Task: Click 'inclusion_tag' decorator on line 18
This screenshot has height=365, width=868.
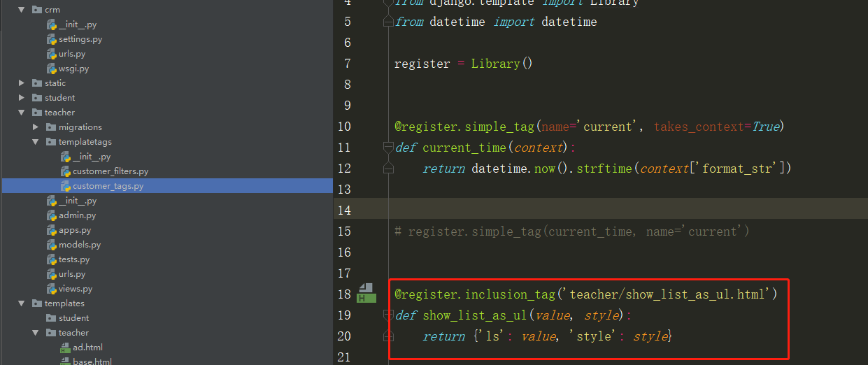Action: (x=510, y=294)
